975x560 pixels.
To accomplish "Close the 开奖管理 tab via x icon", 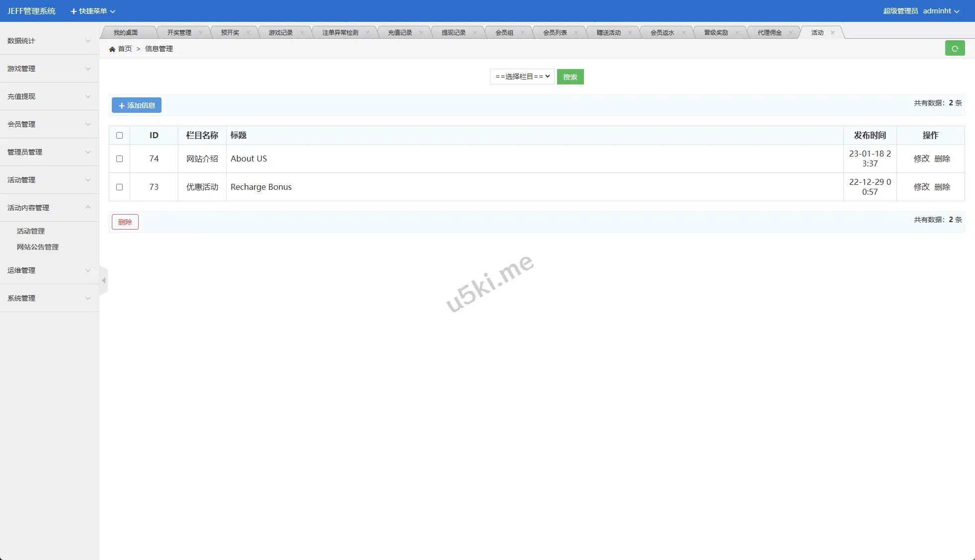I will (x=200, y=33).
